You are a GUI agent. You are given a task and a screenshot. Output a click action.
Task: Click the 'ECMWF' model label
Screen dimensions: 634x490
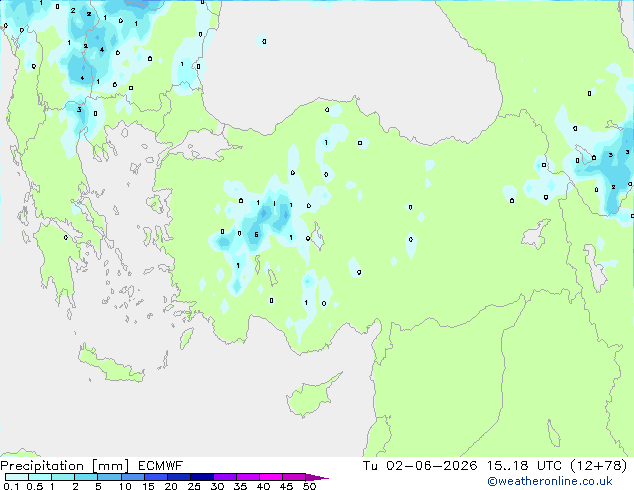[x=161, y=466]
